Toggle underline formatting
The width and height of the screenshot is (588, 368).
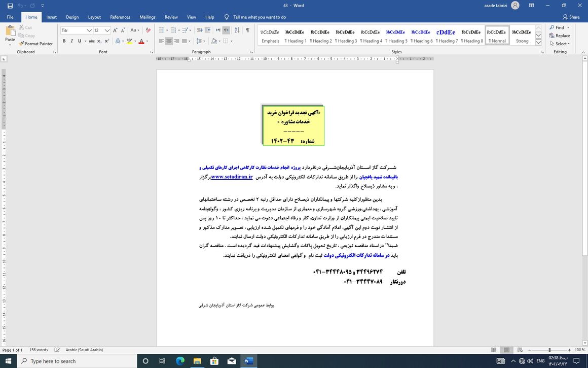pyautogui.click(x=79, y=41)
